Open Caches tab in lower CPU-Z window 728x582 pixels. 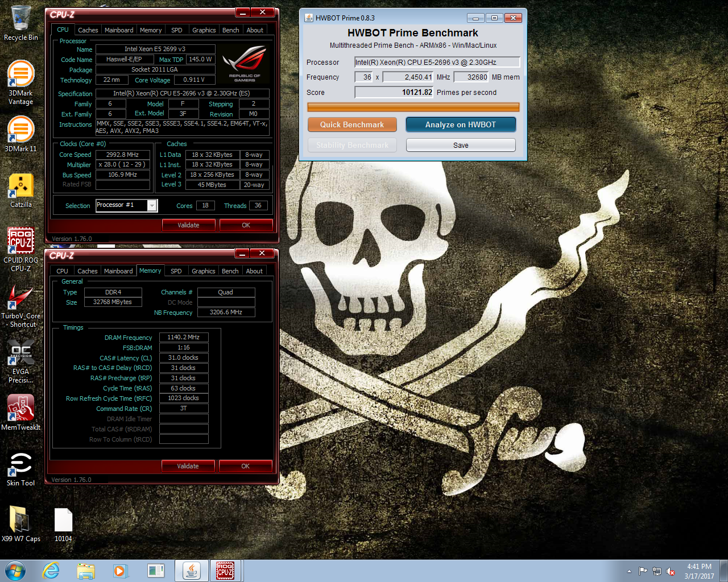88,271
